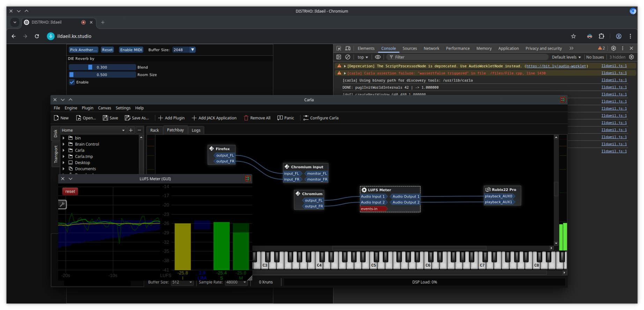The image size is (644, 310).
Task: Click the No Issues button in console
Action: coord(595,57)
